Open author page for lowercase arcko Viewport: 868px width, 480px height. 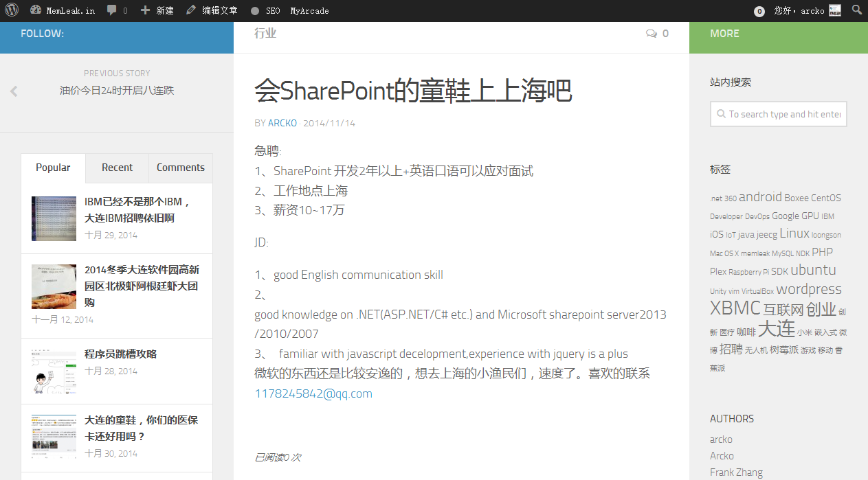721,439
